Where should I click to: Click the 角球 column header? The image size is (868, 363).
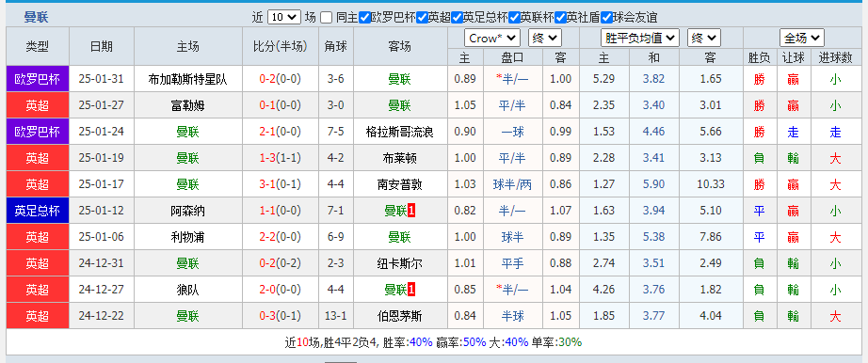tap(336, 46)
